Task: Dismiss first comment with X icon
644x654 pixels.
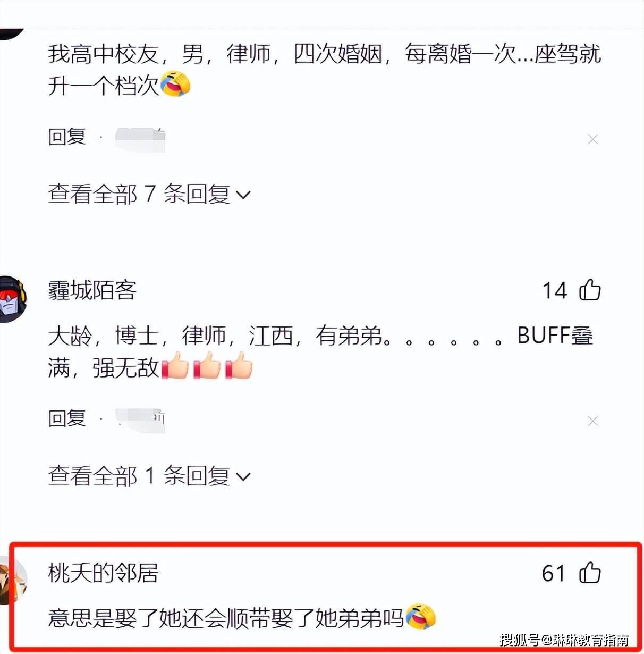Action: click(593, 139)
